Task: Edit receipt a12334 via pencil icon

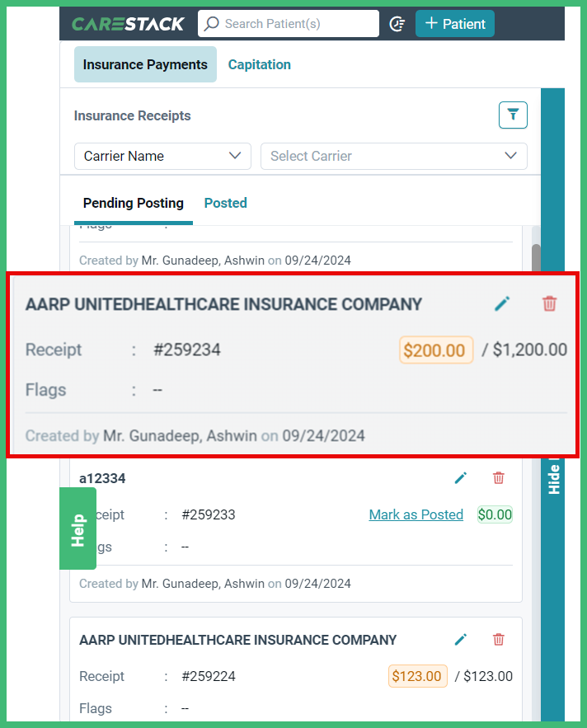Action: click(x=461, y=477)
